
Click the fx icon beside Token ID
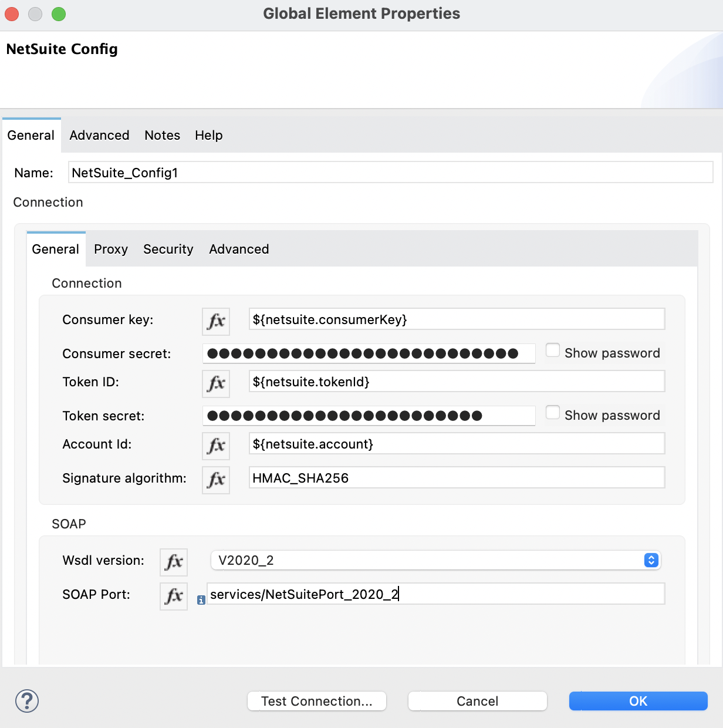[215, 383]
